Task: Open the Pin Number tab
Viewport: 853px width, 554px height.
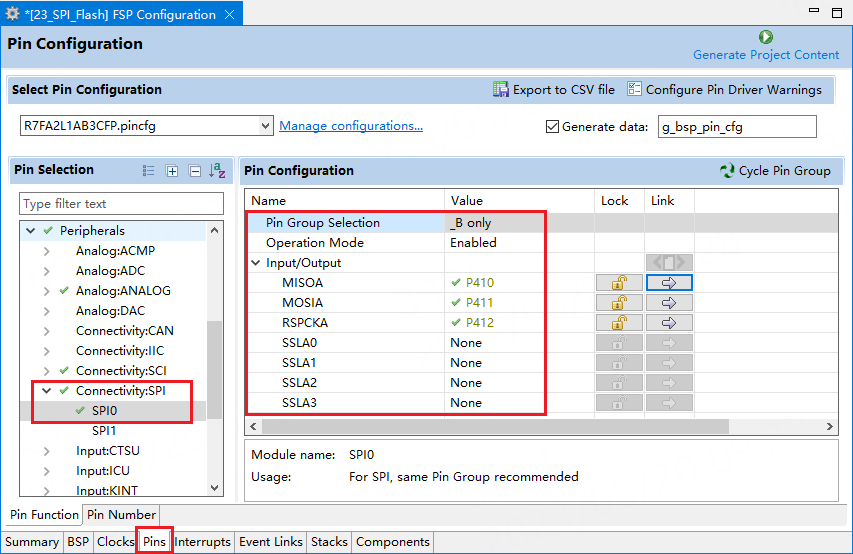Action: (120, 515)
